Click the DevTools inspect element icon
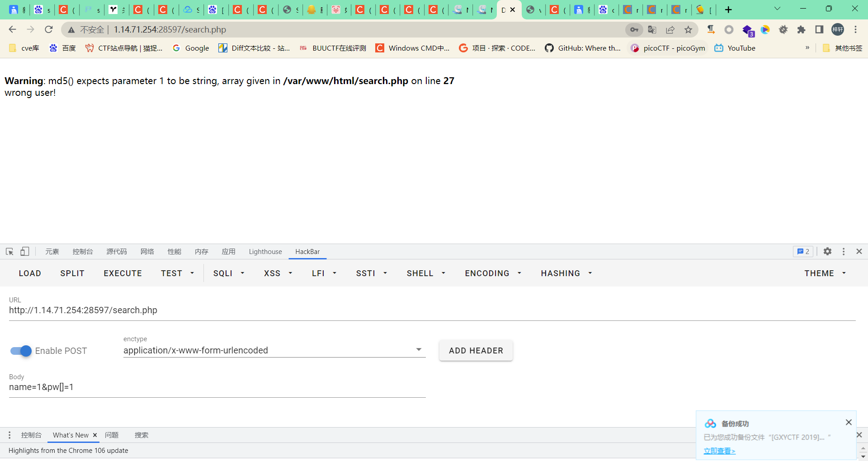 pyautogui.click(x=9, y=252)
